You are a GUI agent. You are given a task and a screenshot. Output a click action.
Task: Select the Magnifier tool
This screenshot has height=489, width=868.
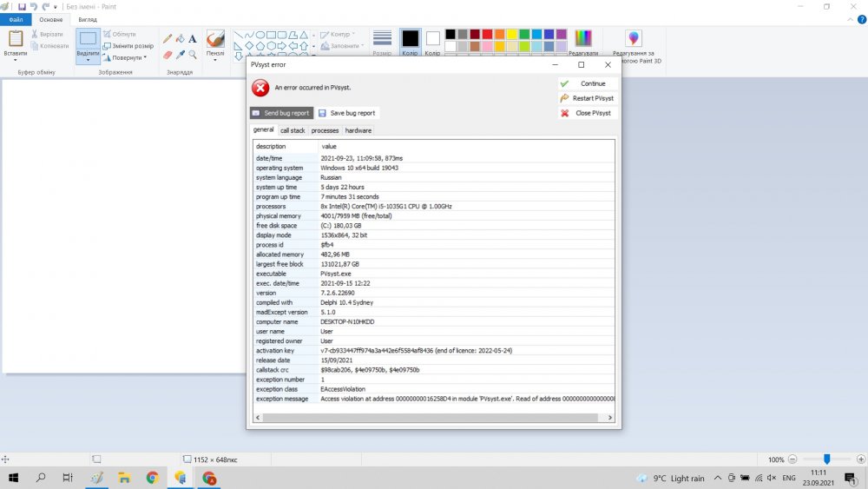[x=192, y=54]
